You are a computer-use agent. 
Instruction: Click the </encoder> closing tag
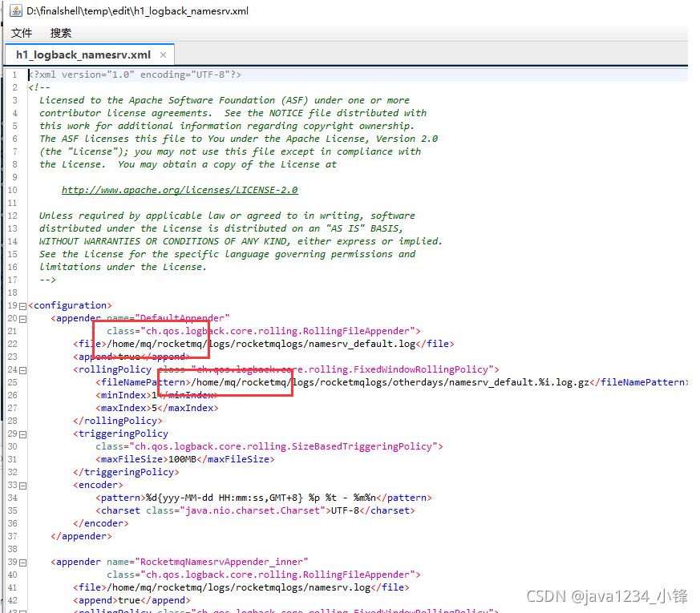click(101, 523)
